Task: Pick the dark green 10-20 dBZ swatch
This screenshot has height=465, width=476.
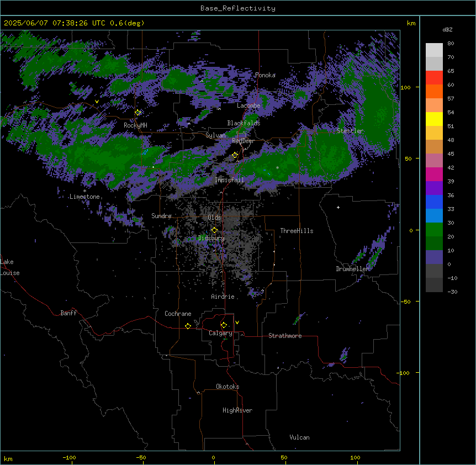Action: coord(434,244)
